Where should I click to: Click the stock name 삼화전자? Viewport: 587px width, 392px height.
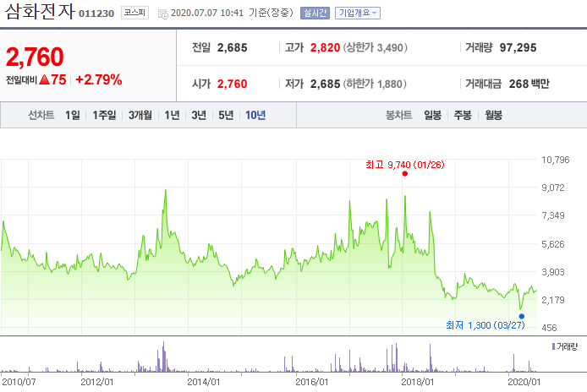[40, 12]
